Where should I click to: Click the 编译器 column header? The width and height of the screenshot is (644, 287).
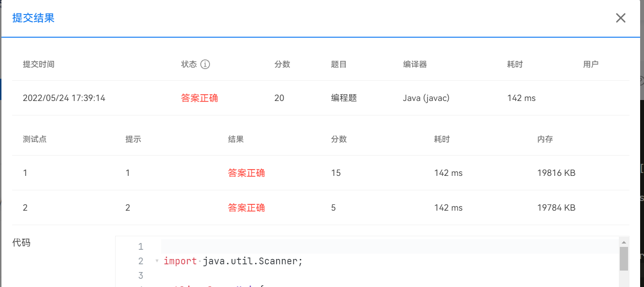coord(415,64)
